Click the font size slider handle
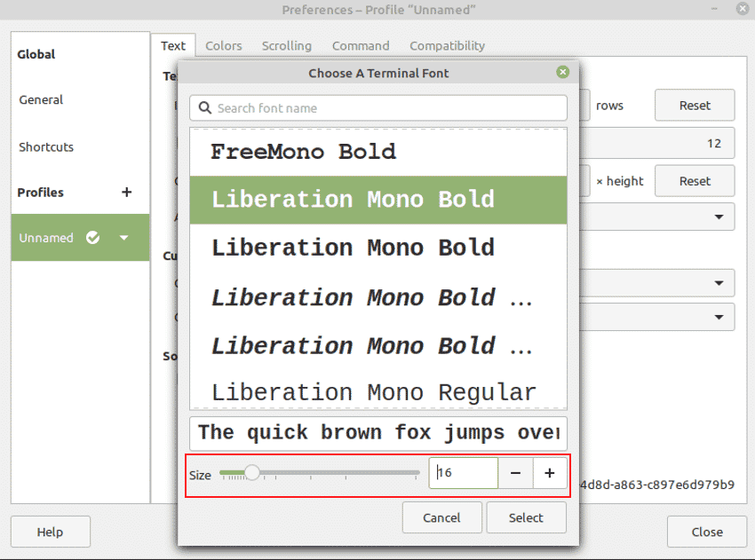 click(x=252, y=472)
